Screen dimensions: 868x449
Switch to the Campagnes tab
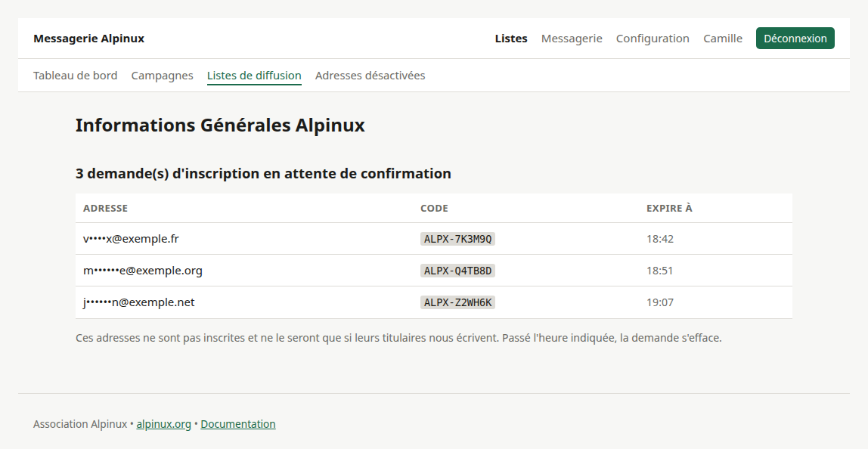tap(163, 76)
